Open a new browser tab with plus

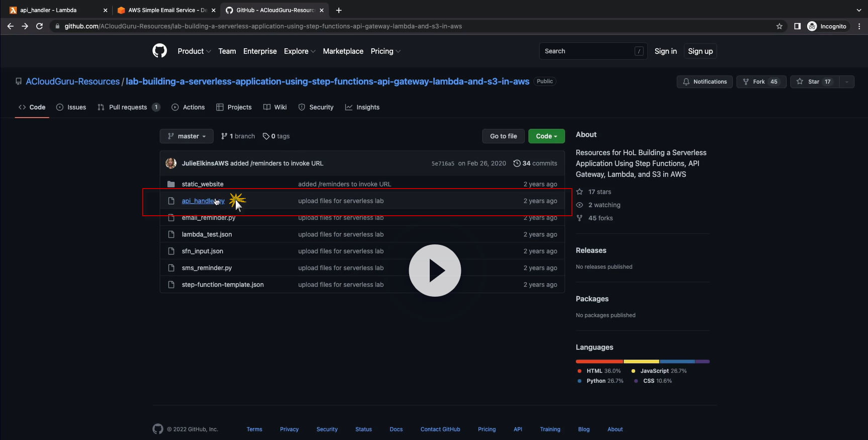339,10
